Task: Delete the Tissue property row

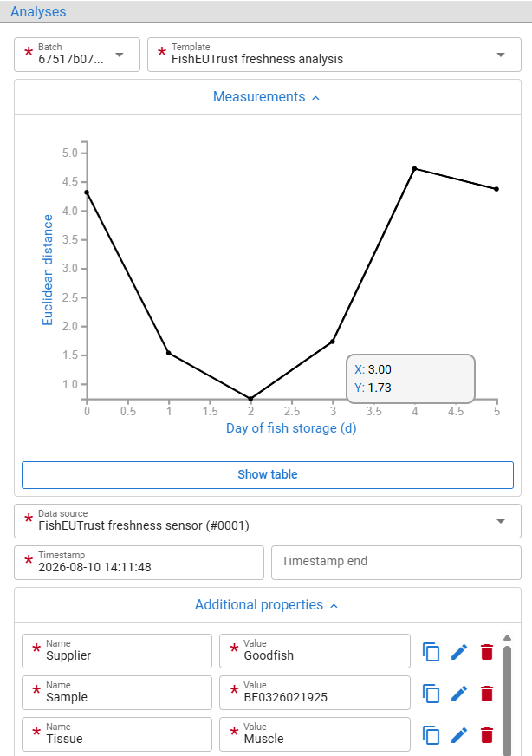Action: point(487,735)
